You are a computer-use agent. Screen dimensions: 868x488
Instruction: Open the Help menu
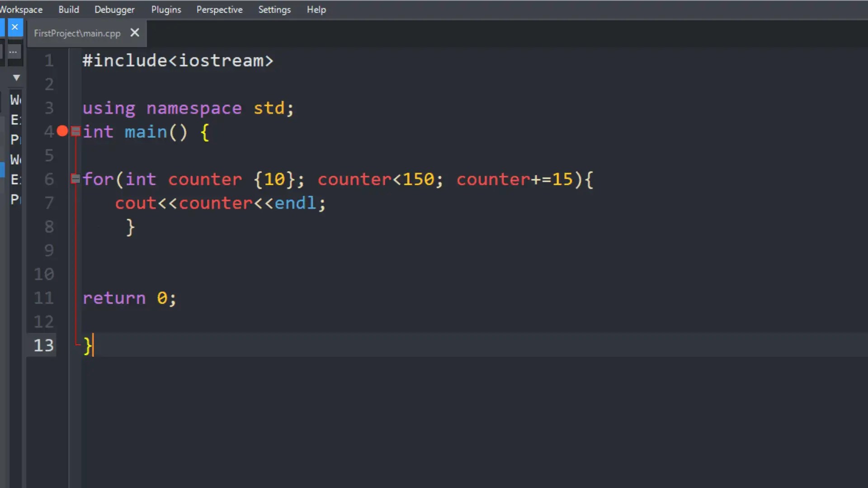[316, 9]
